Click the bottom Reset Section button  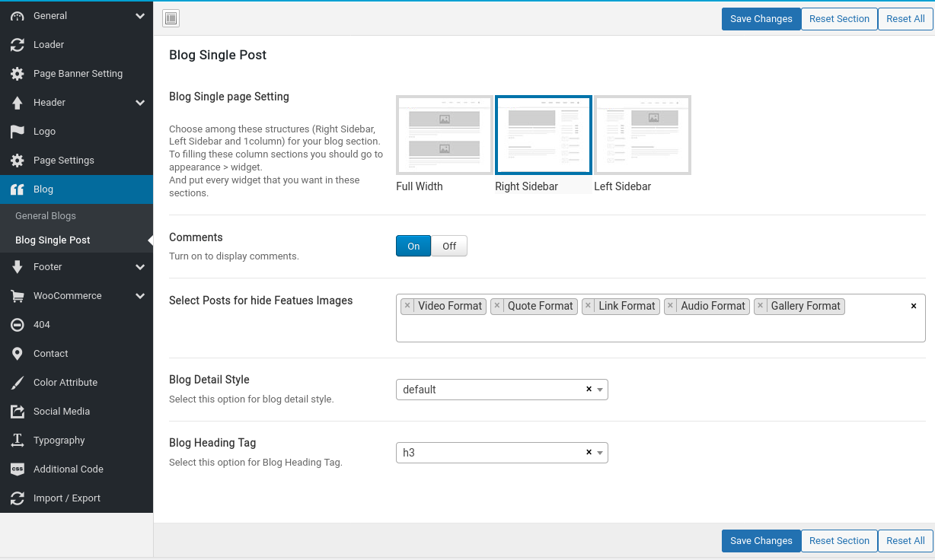839,541
